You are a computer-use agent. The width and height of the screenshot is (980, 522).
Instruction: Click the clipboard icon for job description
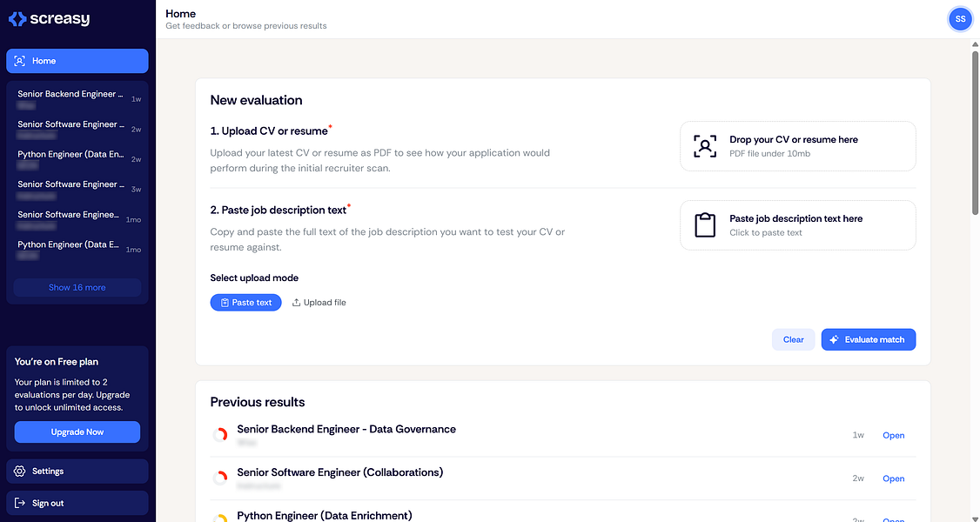(x=704, y=225)
